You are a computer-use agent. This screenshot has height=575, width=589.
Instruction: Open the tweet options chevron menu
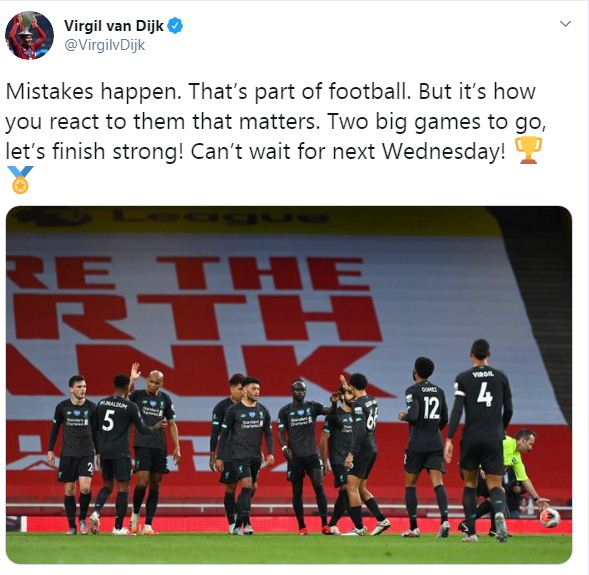point(565,24)
